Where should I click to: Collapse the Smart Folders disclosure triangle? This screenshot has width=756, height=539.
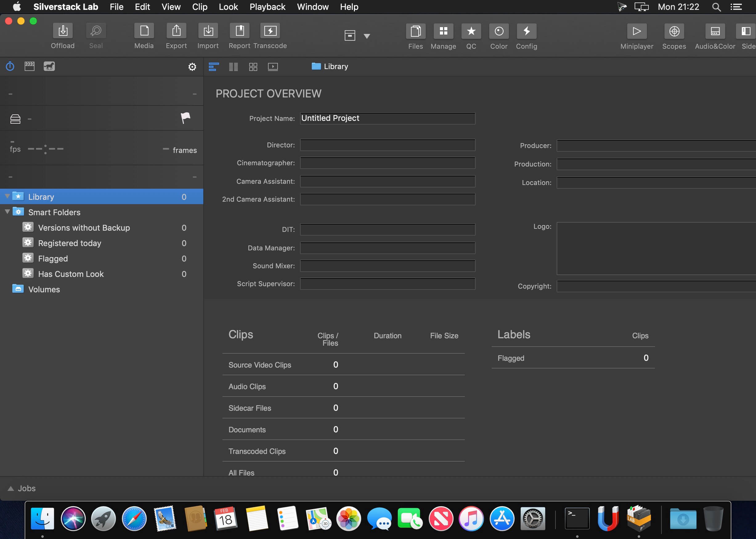[x=7, y=212]
